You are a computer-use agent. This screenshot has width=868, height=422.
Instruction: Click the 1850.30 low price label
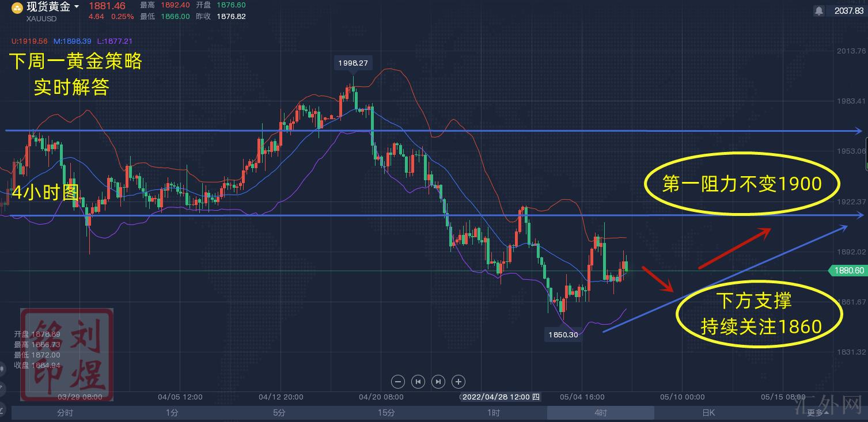pos(563,334)
